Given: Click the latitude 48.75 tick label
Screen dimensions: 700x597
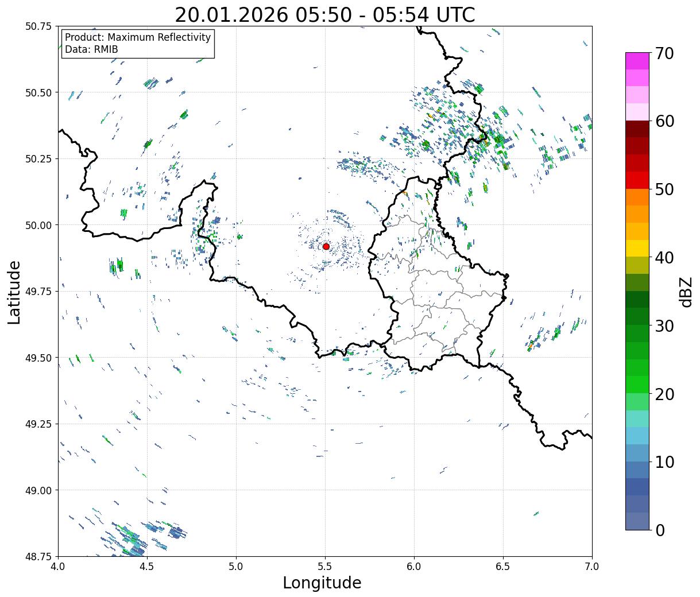Looking at the screenshot, I should (x=38, y=556).
